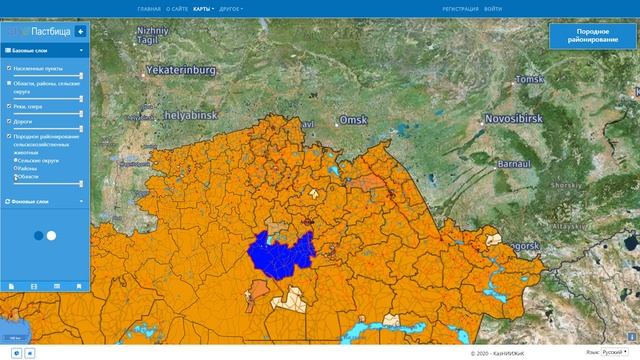Viewport: 640px width, 360px height.
Task: Open the document icon in panel footer
Action: (x=11, y=287)
